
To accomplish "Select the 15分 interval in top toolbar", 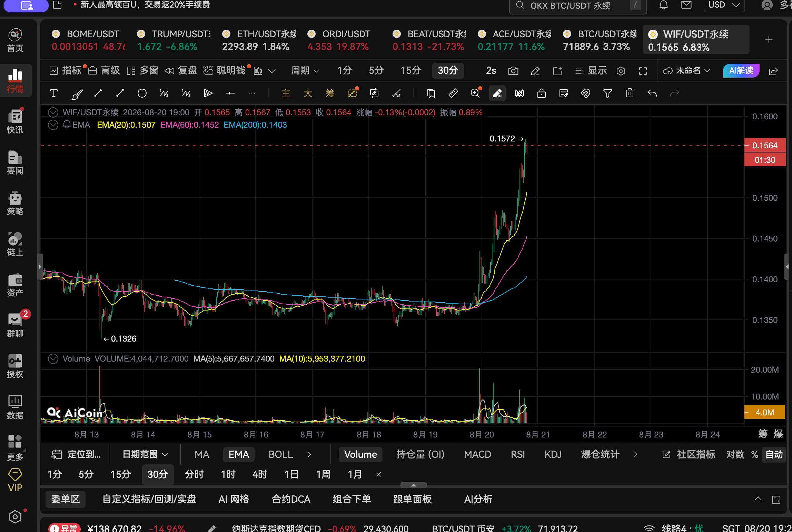I will pyautogui.click(x=410, y=71).
